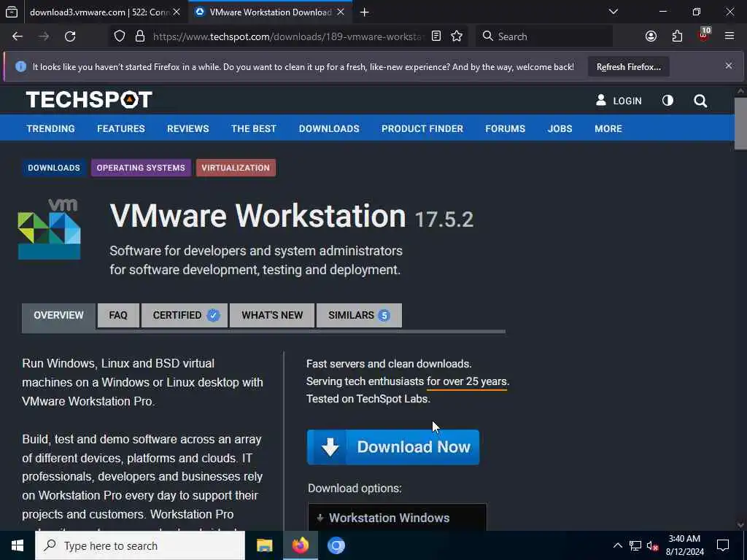Image resolution: width=747 pixels, height=560 pixels.
Task: Click the OPERATING SYSTEMS tag
Action: tap(141, 168)
